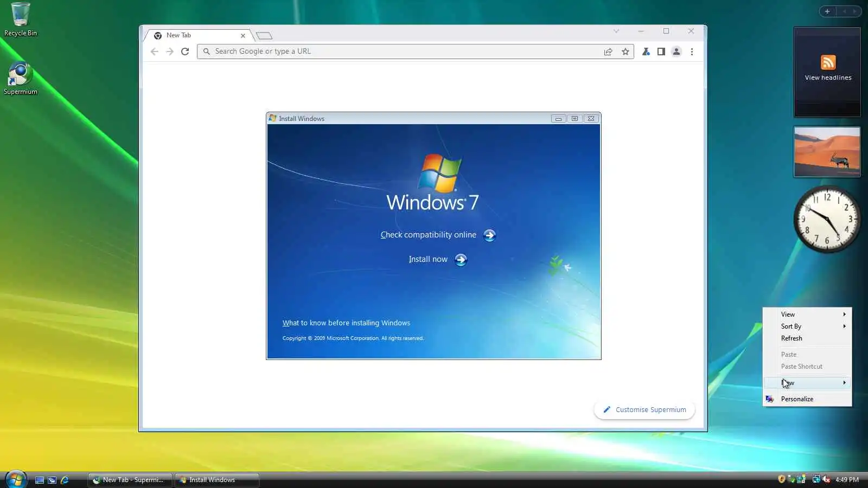Click the analog clock gadget

[827, 219]
